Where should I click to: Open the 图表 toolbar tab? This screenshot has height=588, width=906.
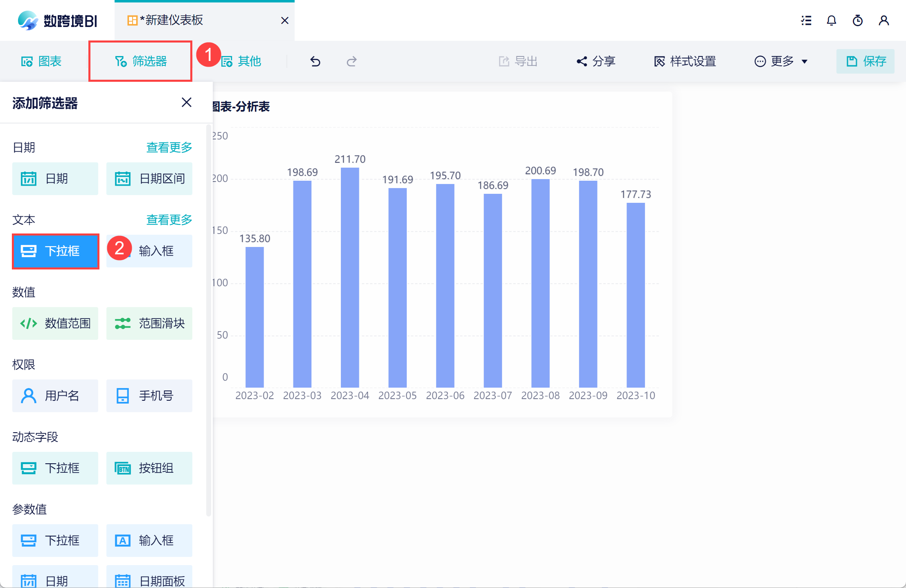pyautogui.click(x=41, y=61)
